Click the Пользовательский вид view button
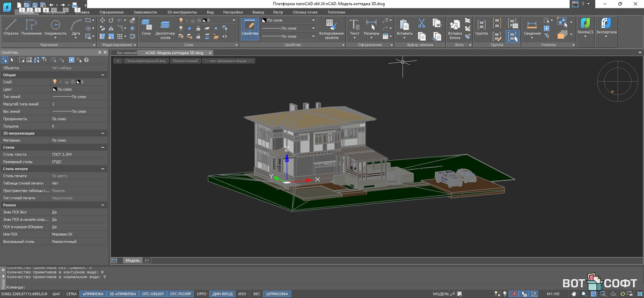The image size is (644, 298). click(x=145, y=61)
